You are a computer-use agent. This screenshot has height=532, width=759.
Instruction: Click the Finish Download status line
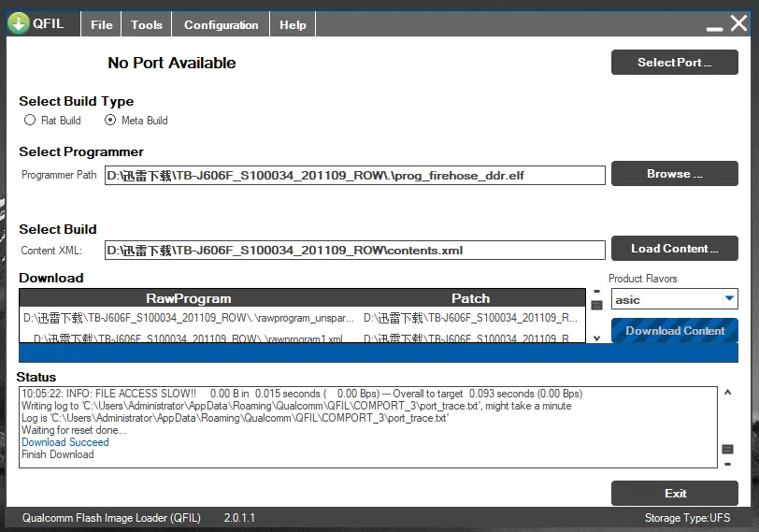coord(58,454)
